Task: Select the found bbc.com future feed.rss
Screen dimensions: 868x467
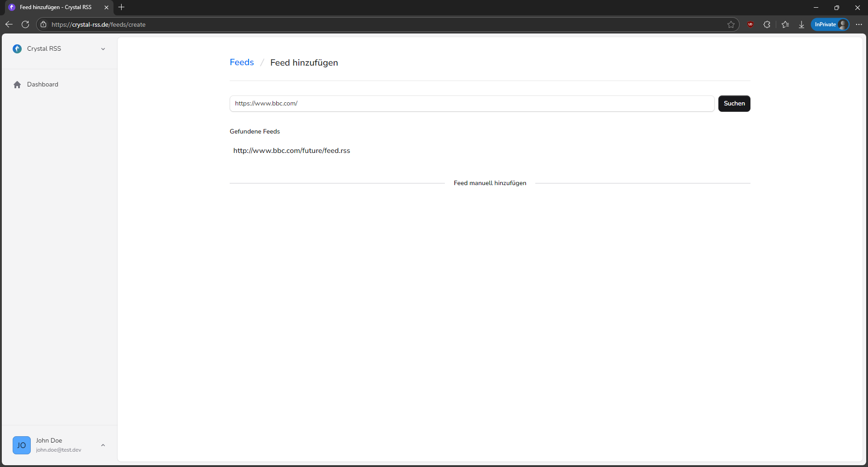Action: [x=292, y=151]
